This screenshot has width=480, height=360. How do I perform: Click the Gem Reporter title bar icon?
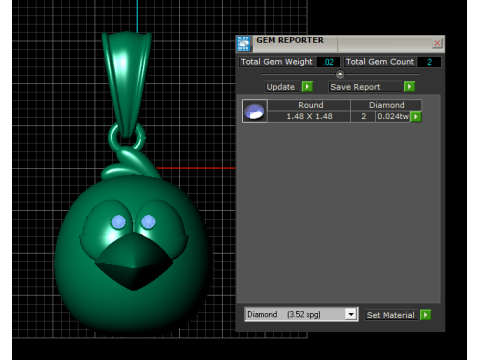tap(244, 44)
